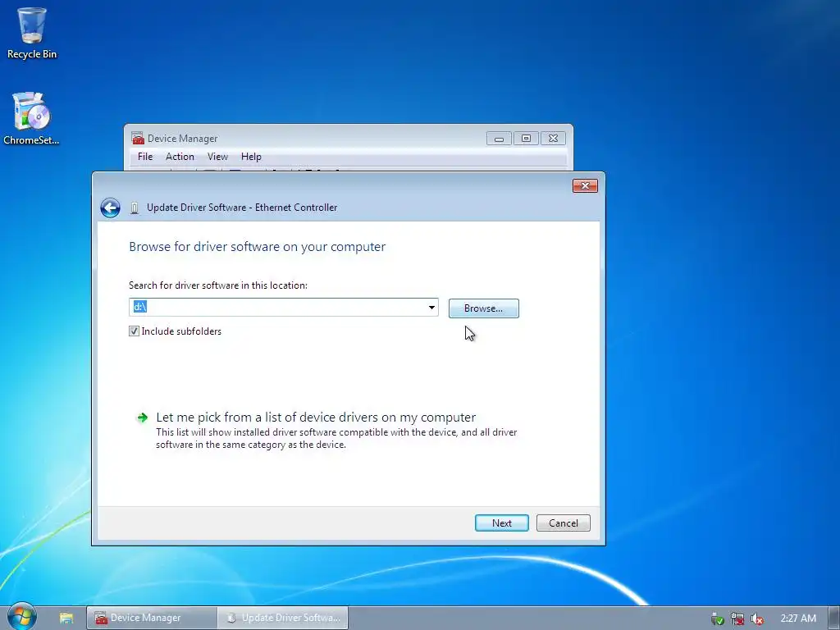Close the Update Driver Software dialog
840x630 pixels.
585,185
